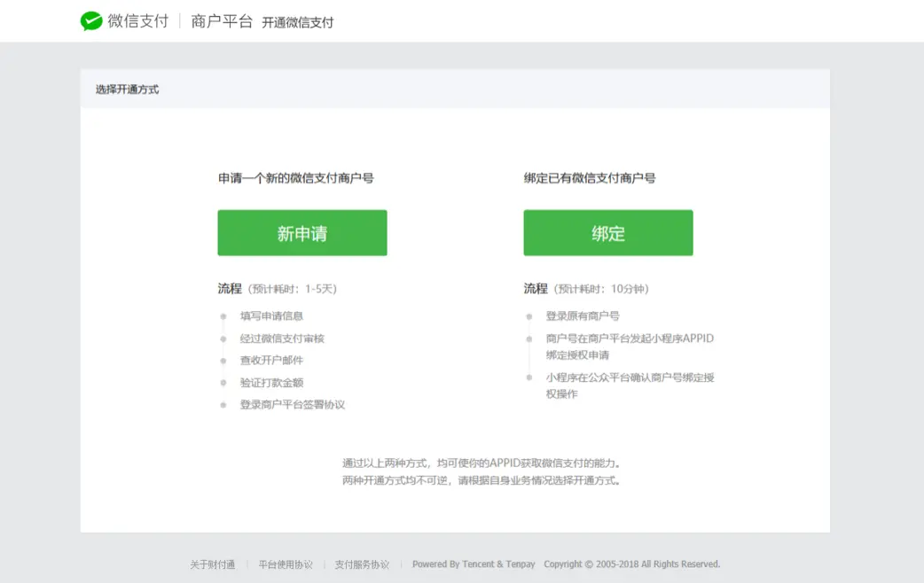Image resolution: width=924 pixels, height=583 pixels.
Task: Click 申请一个新的微信支付商户号 heading
Action: pos(296,178)
